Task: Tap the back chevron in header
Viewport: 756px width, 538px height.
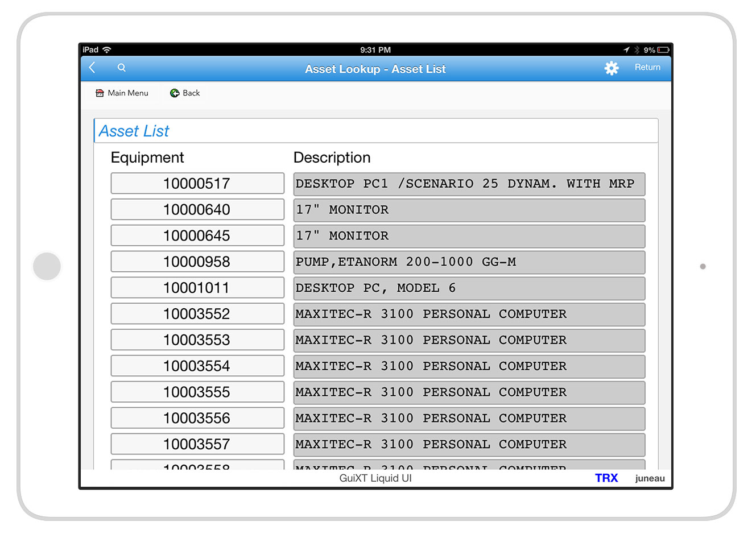Action: click(x=92, y=68)
